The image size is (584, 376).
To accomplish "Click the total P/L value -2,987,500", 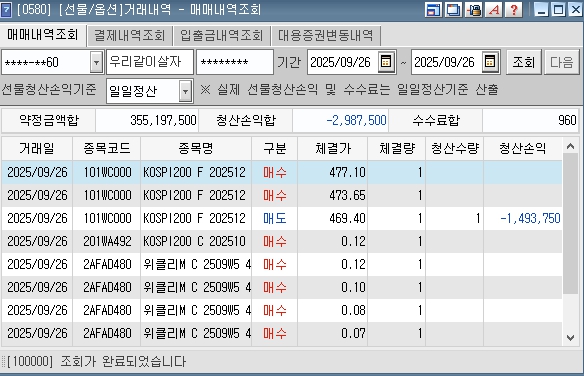I will tap(356, 120).
